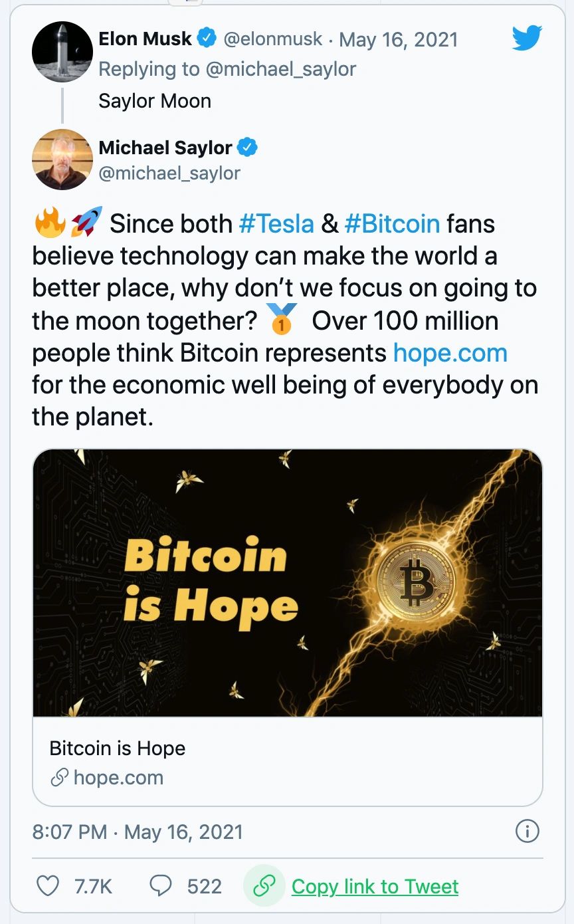Open the hope.com link in the tweet text
The height and width of the screenshot is (924, 574).
pyautogui.click(x=450, y=353)
